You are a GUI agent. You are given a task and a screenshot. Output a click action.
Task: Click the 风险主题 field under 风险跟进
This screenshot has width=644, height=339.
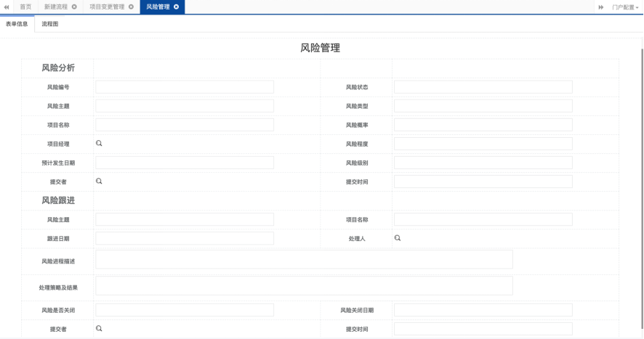(185, 219)
